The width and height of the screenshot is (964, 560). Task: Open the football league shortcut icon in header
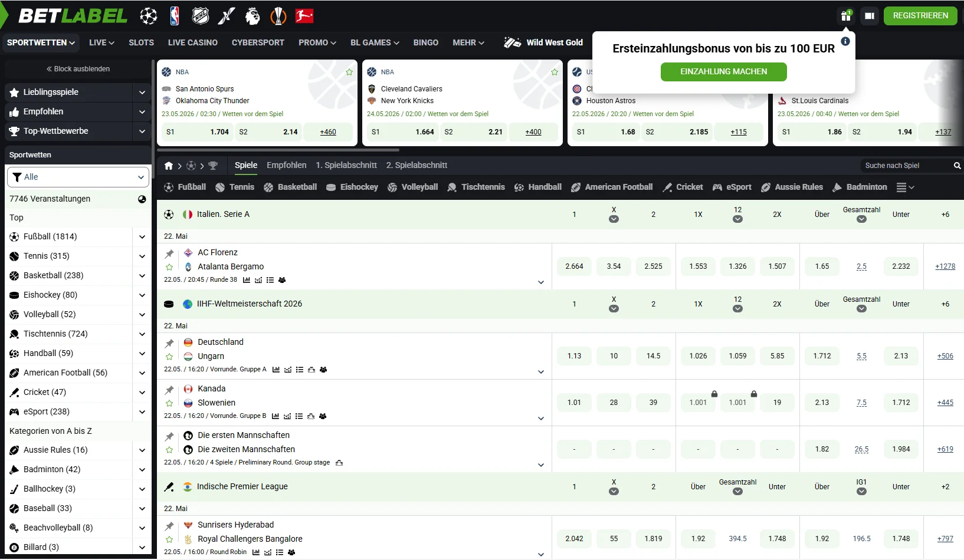[x=149, y=16]
